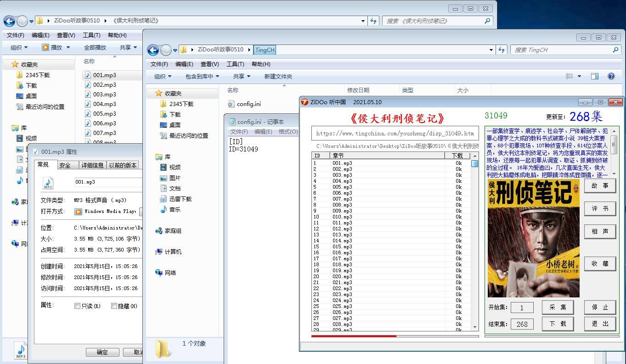
Task: Click 全部播放 in back explorer toolbar
Action: [x=95, y=47]
